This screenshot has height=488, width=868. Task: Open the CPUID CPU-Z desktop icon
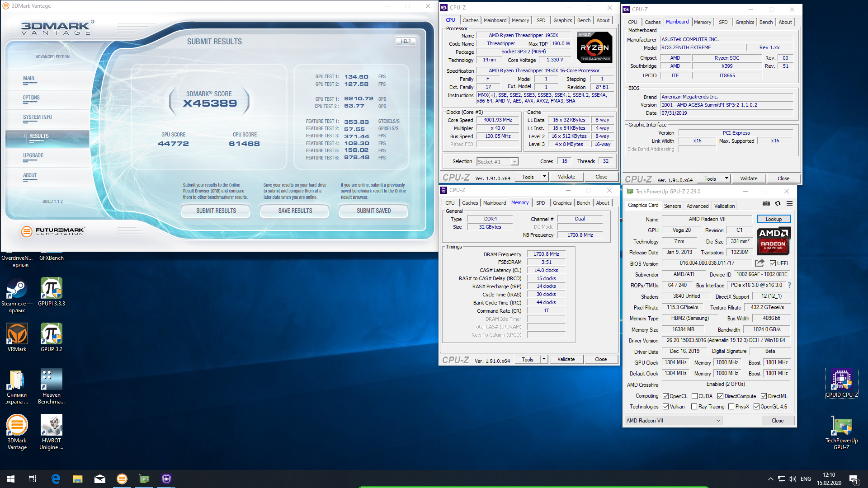coord(842,383)
